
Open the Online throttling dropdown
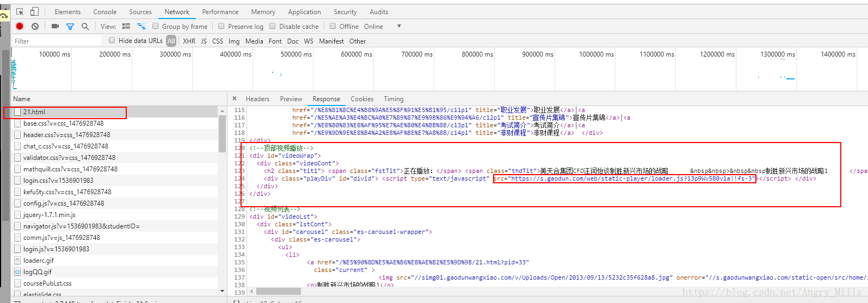373,26
